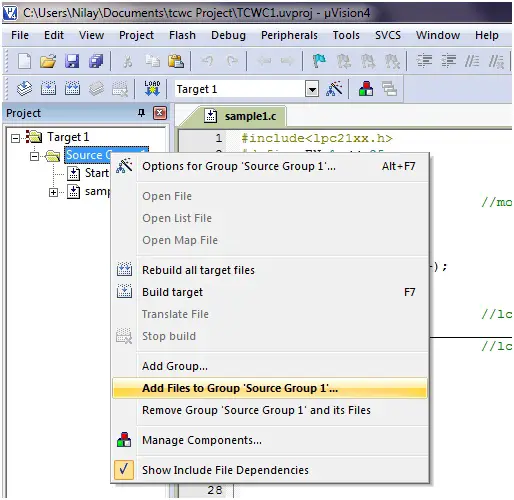Insert a bookmark using the flag icon
The width and height of the screenshot is (514, 500).
tap(319, 61)
